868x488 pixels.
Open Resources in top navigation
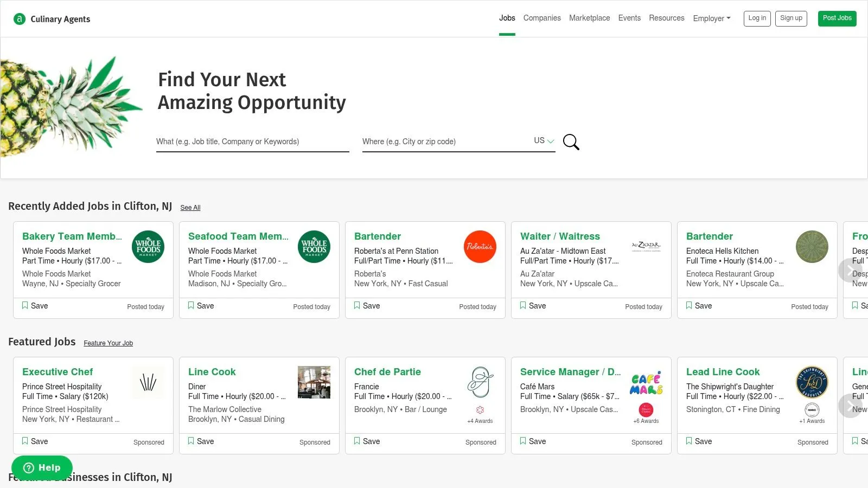(x=667, y=18)
